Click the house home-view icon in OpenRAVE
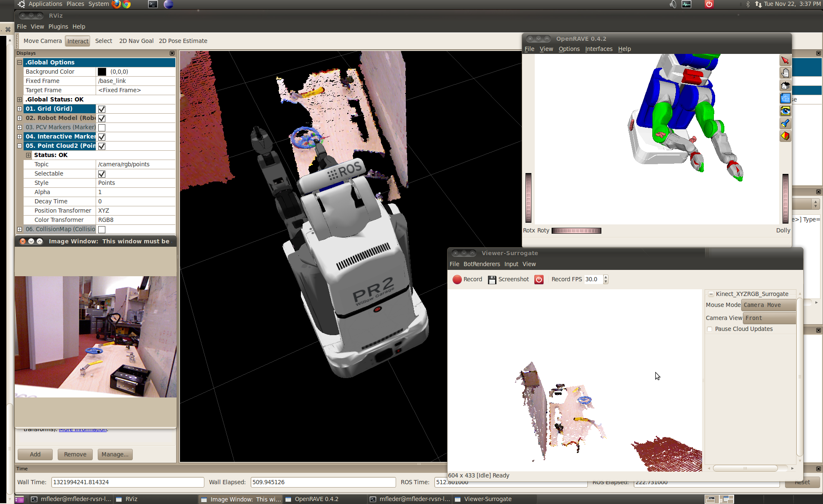823x504 pixels. tap(785, 85)
